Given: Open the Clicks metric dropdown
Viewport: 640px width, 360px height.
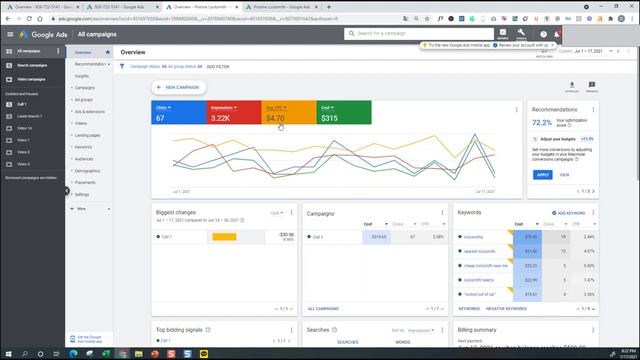Looking at the screenshot, I should [x=163, y=108].
